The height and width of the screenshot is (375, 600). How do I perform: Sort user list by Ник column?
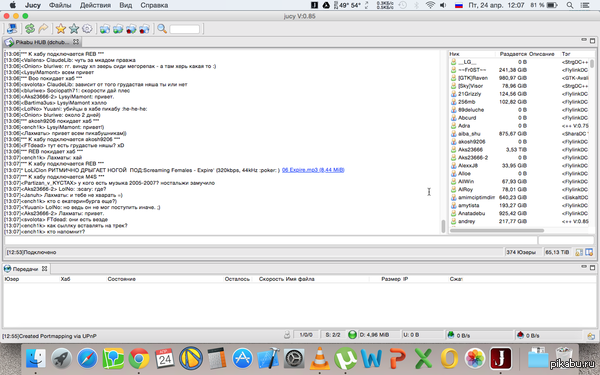tap(454, 54)
